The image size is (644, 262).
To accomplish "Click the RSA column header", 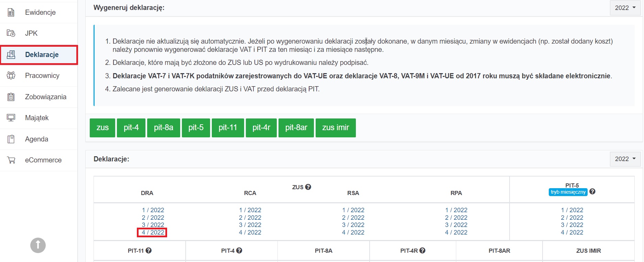I will click(x=353, y=193).
